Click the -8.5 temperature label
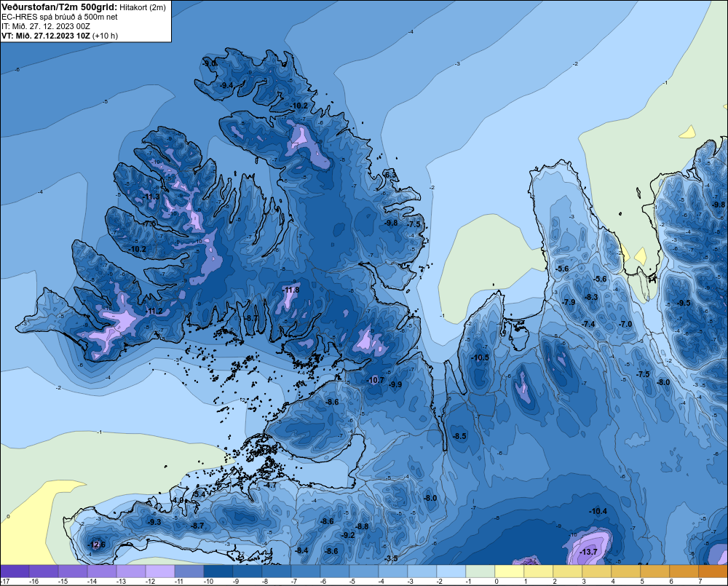 [459, 436]
